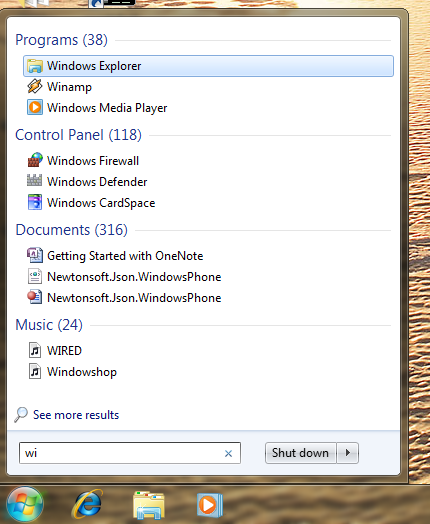
Task: Click the WIRED music note icon
Action: click(35, 350)
